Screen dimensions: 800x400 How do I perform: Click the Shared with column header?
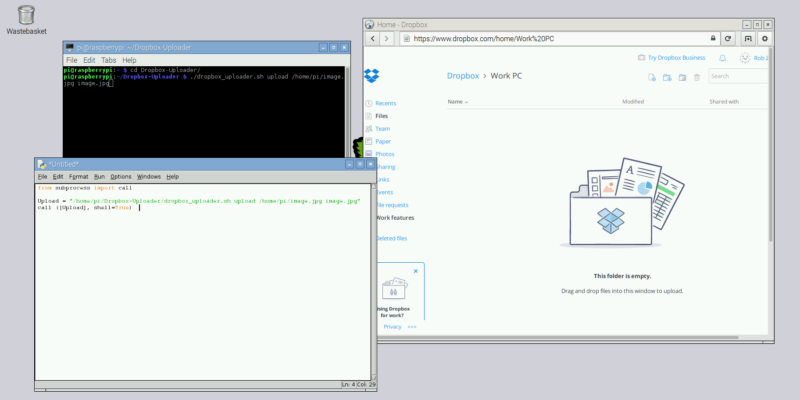pos(724,102)
